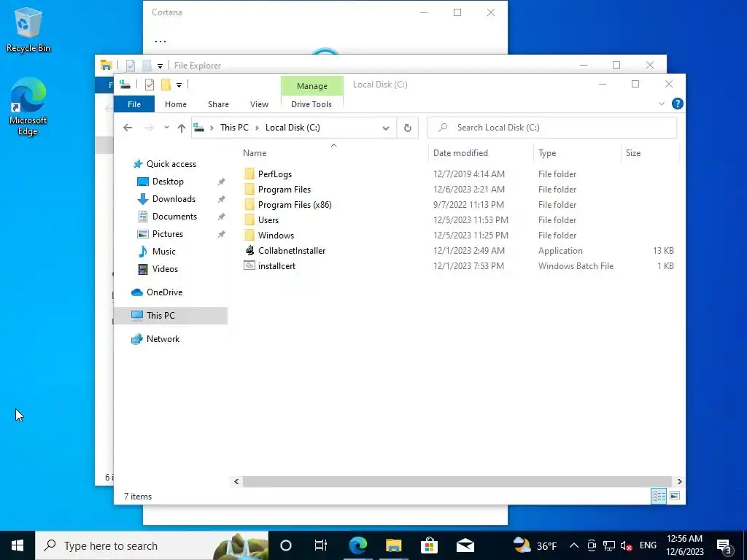Open Pictures in the navigation pane

(168, 234)
